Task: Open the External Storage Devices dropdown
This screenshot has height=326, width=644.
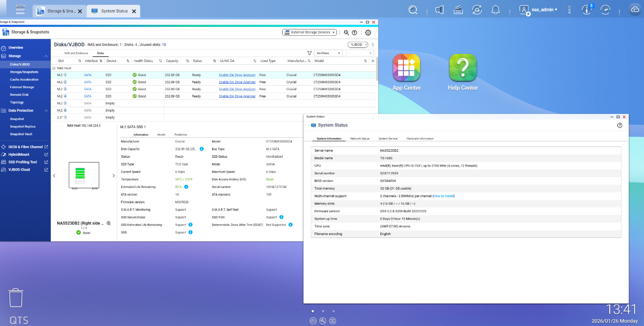Action: tap(310, 33)
